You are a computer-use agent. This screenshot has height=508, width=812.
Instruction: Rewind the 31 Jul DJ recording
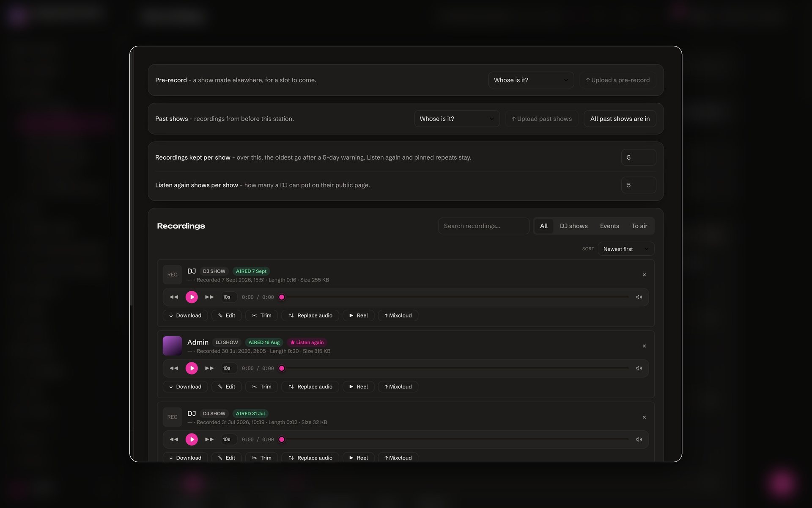coord(174,439)
